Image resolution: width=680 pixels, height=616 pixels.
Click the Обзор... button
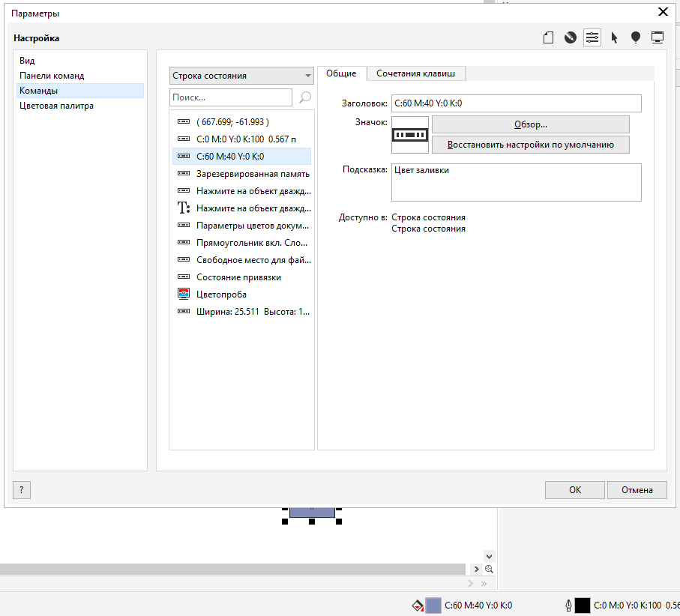tap(530, 124)
